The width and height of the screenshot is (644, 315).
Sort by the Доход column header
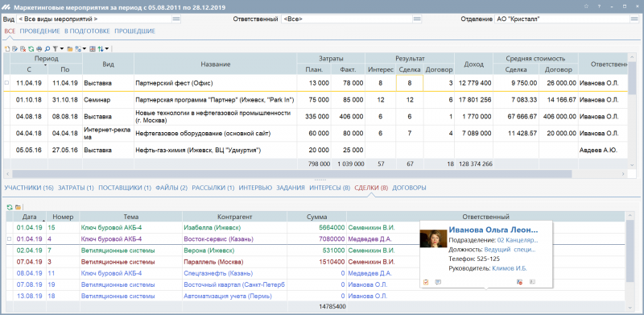pyautogui.click(x=473, y=64)
